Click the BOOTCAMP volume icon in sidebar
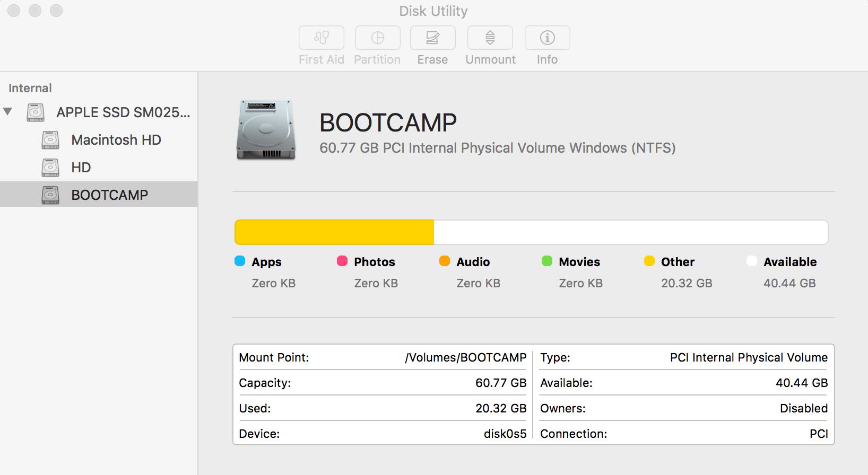 pyautogui.click(x=50, y=195)
